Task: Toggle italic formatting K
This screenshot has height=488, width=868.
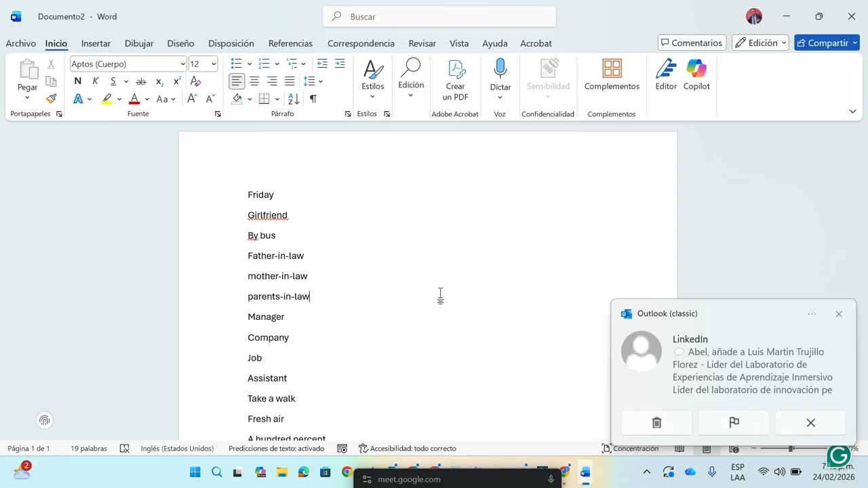Action: click(x=96, y=81)
